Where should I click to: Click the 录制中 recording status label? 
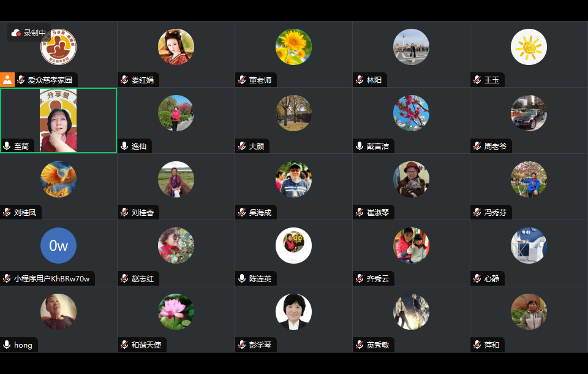(34, 33)
